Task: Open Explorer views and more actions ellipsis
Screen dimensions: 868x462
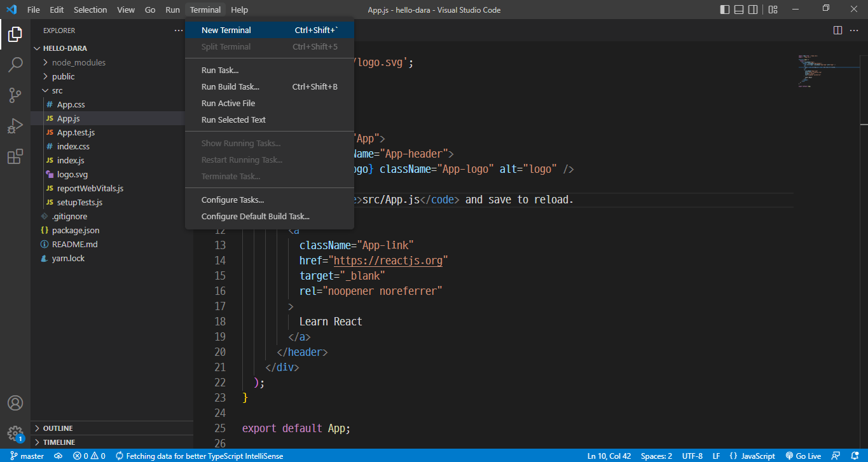Action: [x=178, y=31]
